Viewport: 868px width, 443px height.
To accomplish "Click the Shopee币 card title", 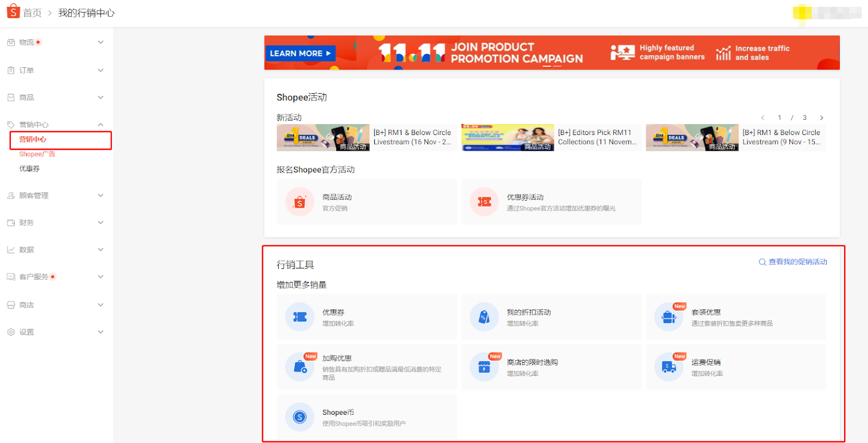I will 338,413.
